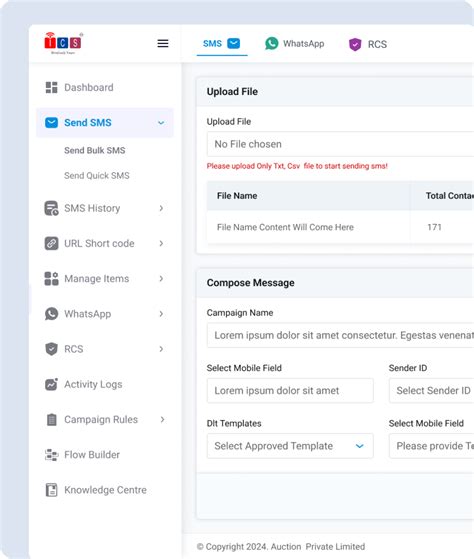Expand the sidebar WhatsApp submenu arrow

click(x=161, y=314)
